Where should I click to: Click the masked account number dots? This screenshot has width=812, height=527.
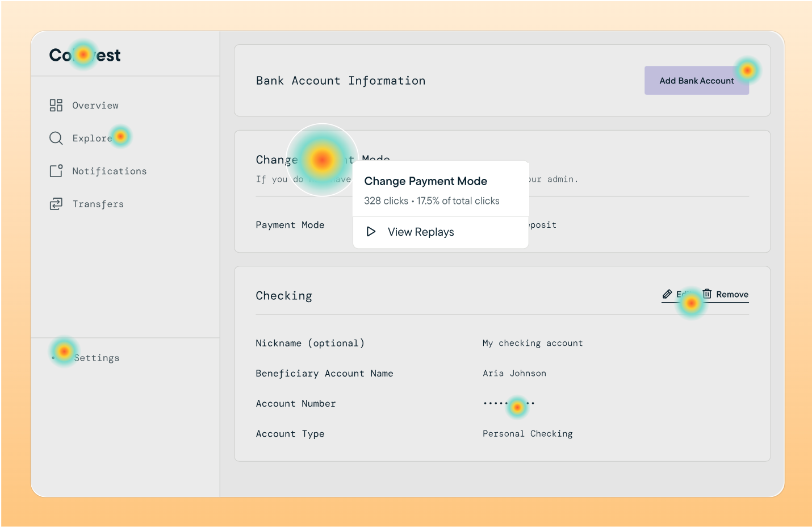coord(509,403)
